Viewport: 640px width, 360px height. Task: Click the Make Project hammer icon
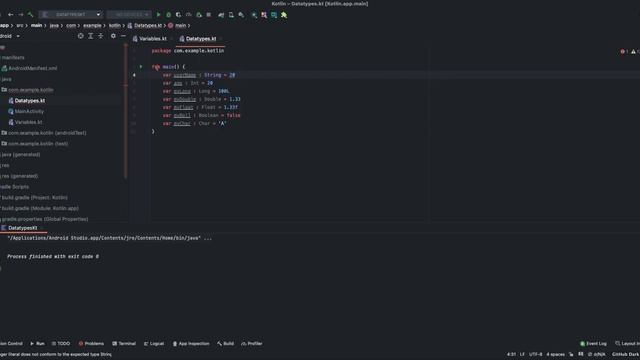click(x=31, y=15)
